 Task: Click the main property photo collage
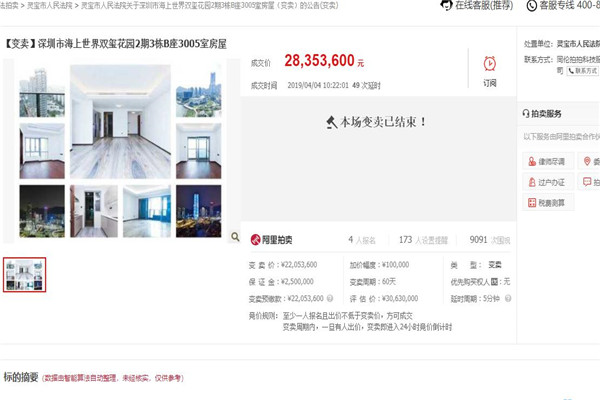click(120, 151)
